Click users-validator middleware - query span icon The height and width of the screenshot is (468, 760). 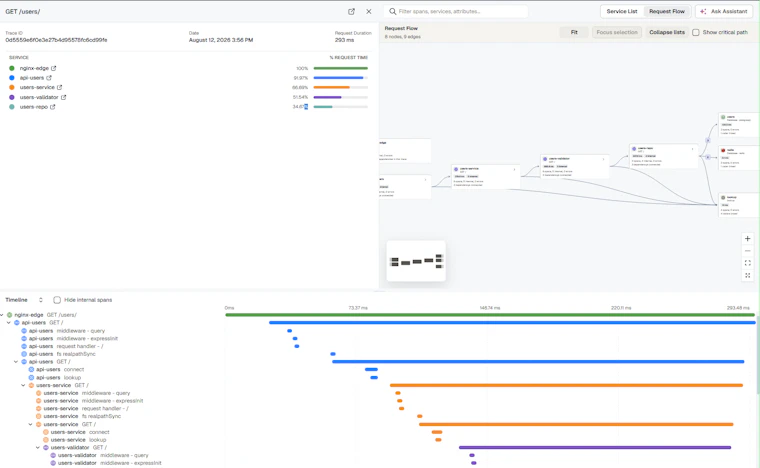pos(53,455)
